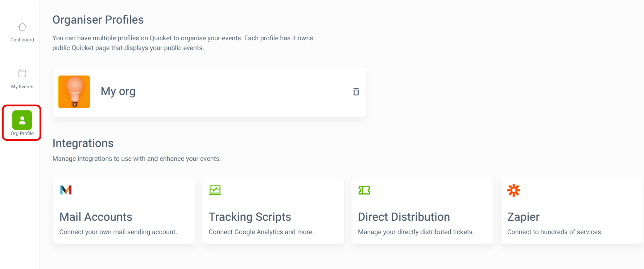
Task: Click 'Connect Google Analytics and more' description
Action: (261, 232)
